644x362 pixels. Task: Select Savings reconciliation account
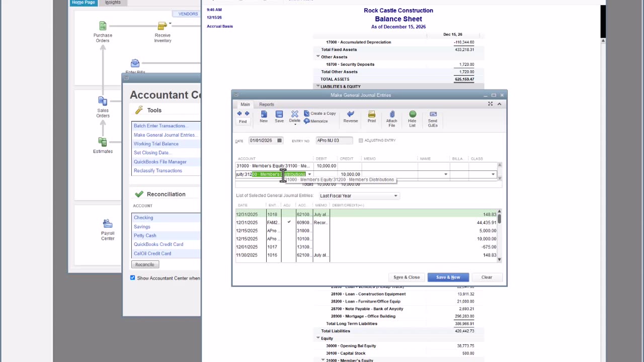coord(142,227)
